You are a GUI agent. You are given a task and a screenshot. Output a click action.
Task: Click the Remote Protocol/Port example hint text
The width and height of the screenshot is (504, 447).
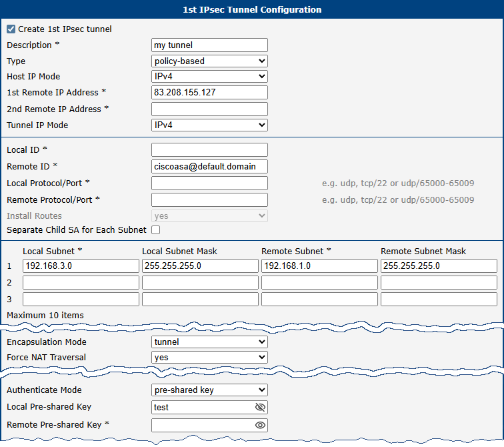click(398, 200)
